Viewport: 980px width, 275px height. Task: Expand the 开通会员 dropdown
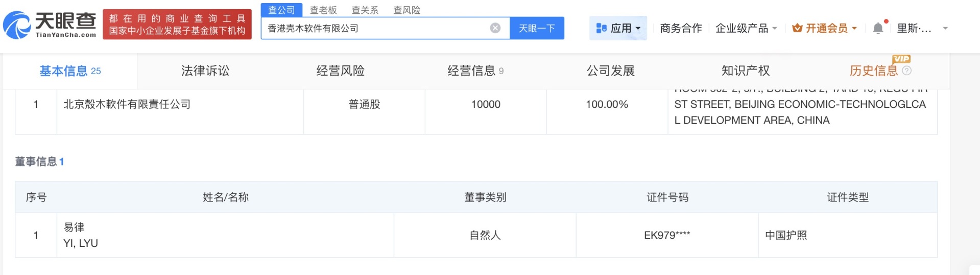click(854, 29)
